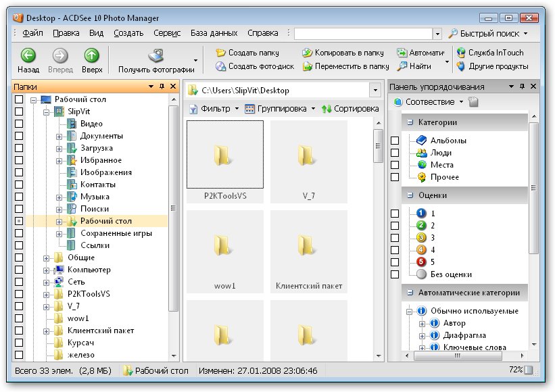This screenshot has height=392, width=555.
Task: Pin the Папки panel with pushpin
Action: point(162,87)
